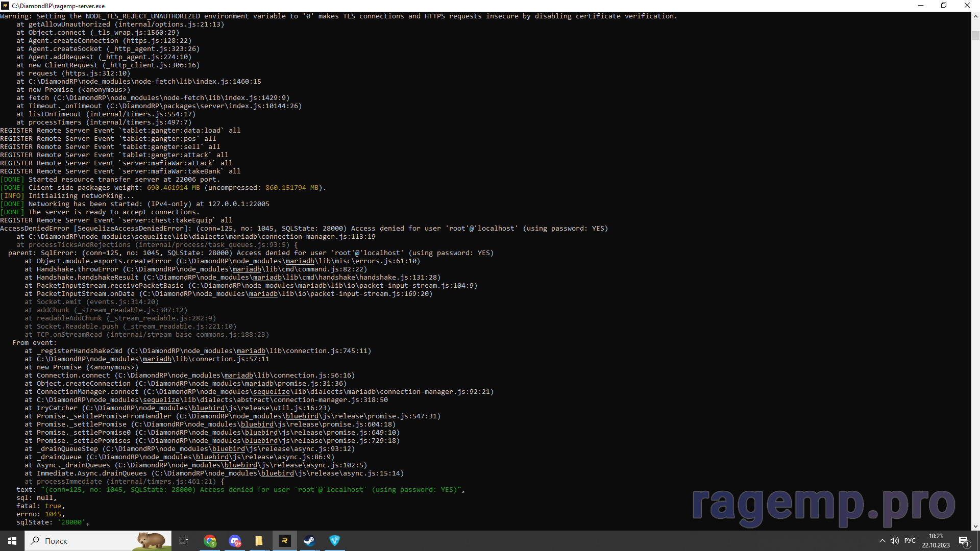Click the 'sql: null,' line

[37, 498]
